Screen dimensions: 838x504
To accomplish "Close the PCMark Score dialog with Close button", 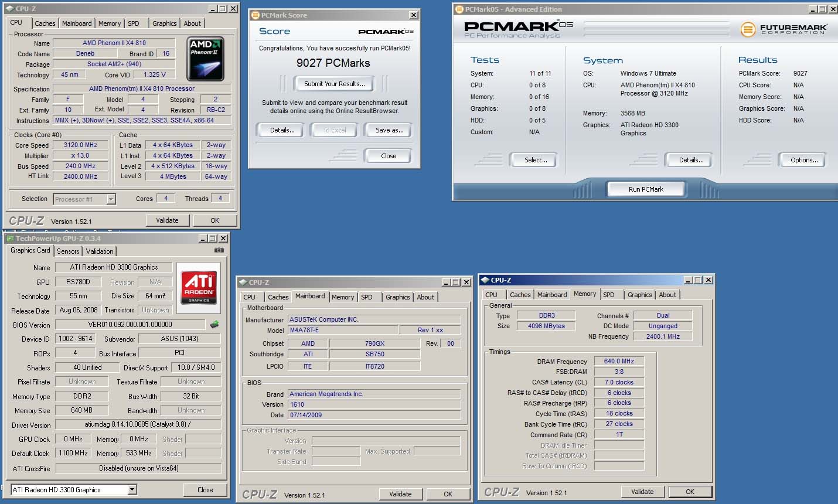I will 389,156.
